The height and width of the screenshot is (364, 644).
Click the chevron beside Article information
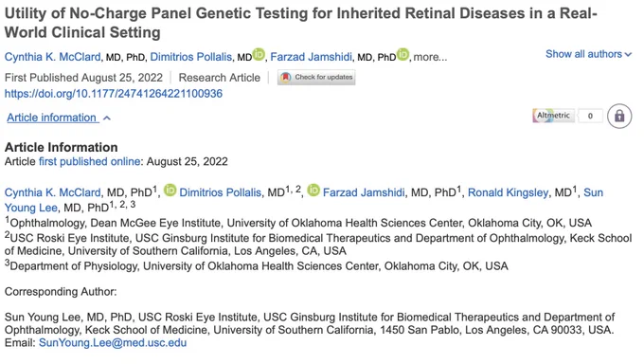tap(107, 118)
